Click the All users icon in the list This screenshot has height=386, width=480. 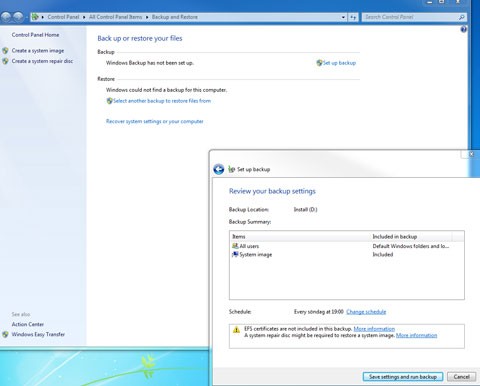pyautogui.click(x=235, y=246)
